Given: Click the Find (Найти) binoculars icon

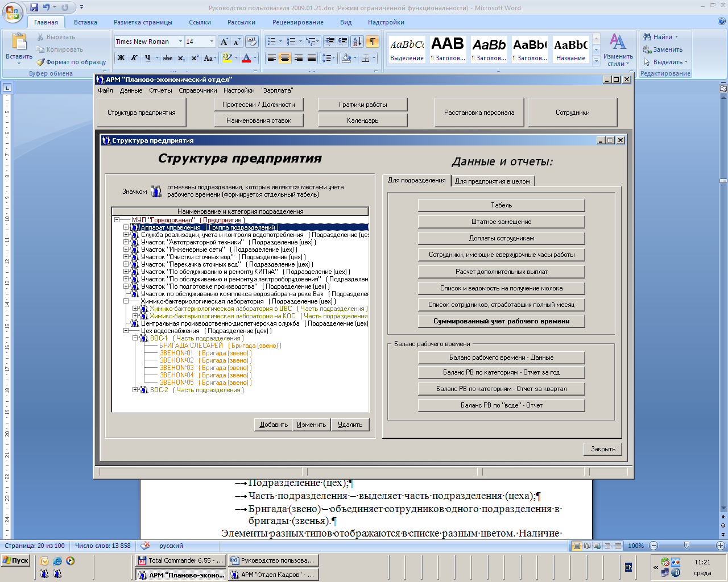Looking at the screenshot, I should click(647, 37).
